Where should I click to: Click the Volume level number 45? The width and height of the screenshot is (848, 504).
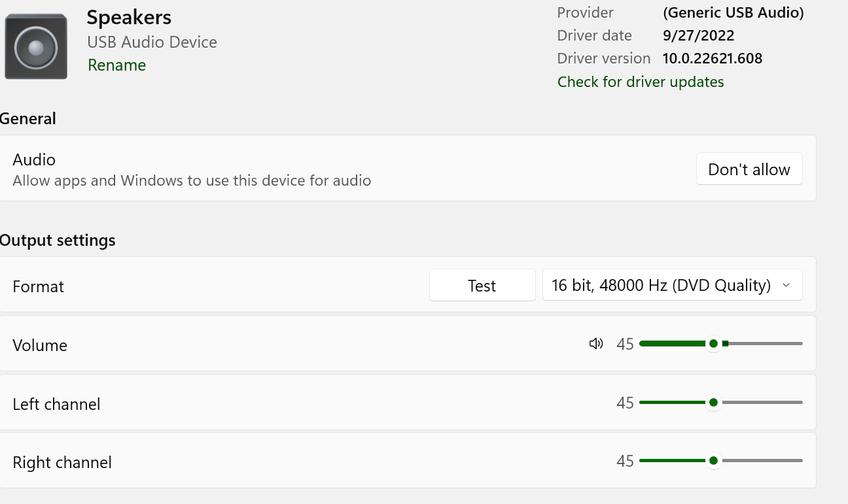(625, 344)
